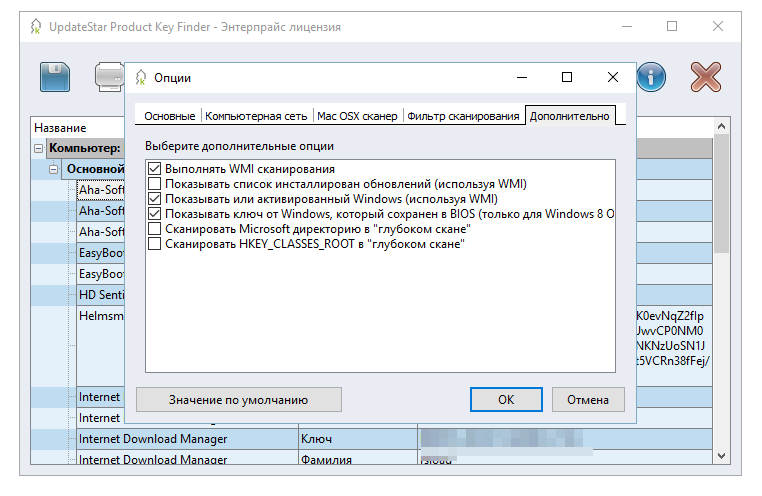Screen dimensions: 762x496
Task: Maximize the Опции dialog
Action: pyautogui.click(x=567, y=77)
